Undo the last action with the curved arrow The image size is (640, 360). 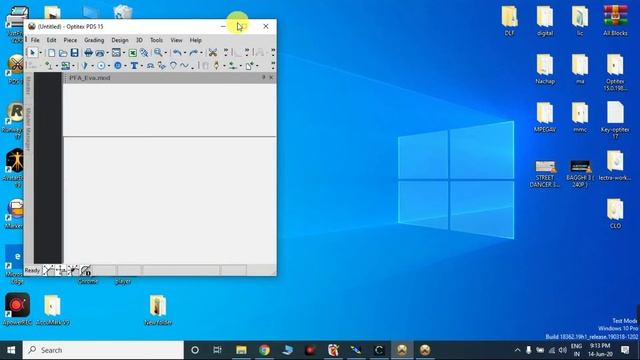click(177, 53)
